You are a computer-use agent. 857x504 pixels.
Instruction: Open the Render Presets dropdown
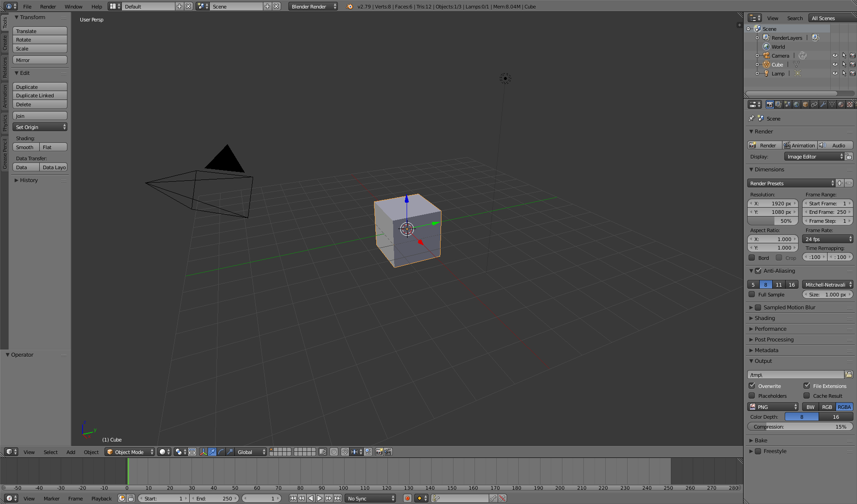[x=790, y=183]
